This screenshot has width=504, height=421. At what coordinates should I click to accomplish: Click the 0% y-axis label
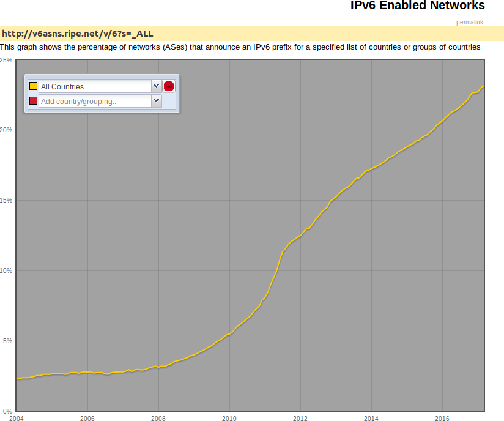pos(8,411)
